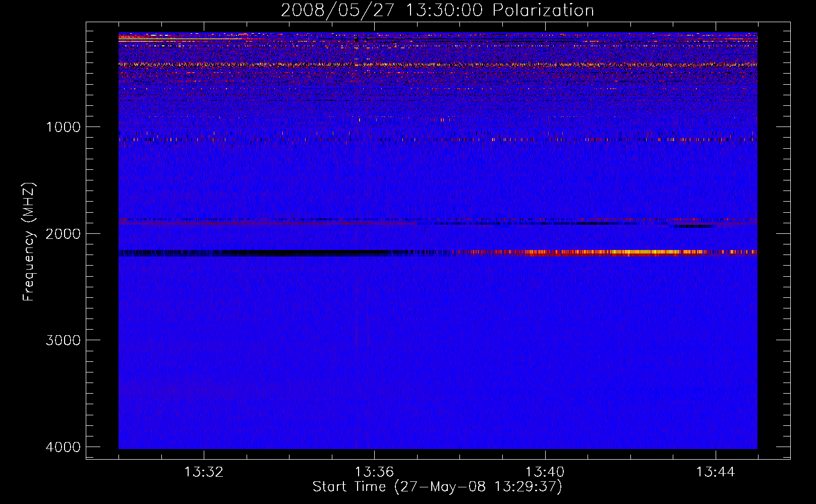Click the 3000 frequency tick label

[x=63, y=340]
